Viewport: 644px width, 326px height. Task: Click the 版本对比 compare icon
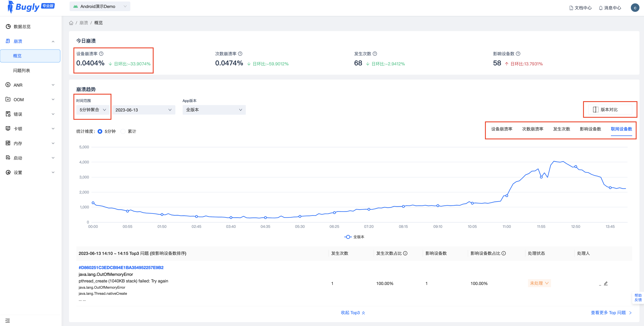coord(596,110)
